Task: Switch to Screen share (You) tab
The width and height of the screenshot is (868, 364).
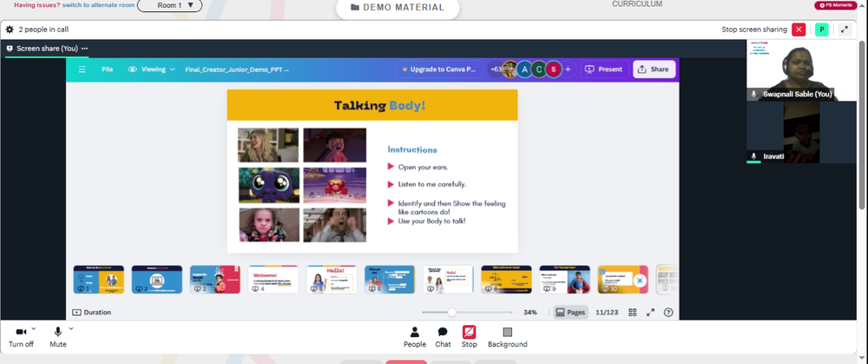Action: click(x=47, y=48)
